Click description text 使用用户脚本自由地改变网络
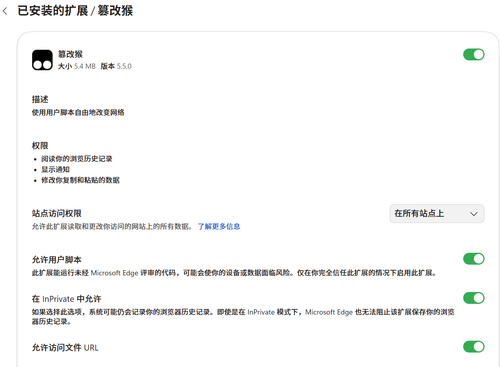Screen dimensions: 500x367 click(x=78, y=112)
